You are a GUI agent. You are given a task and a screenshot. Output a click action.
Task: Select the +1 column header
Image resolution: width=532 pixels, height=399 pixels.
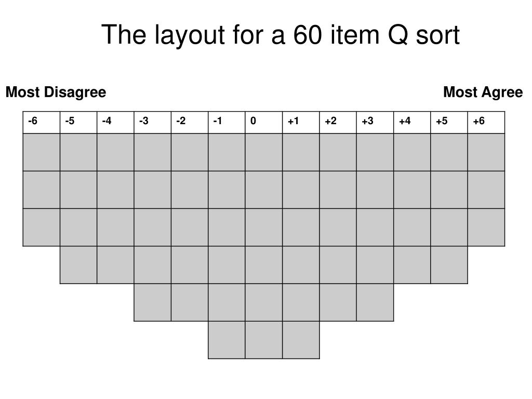tap(301, 123)
